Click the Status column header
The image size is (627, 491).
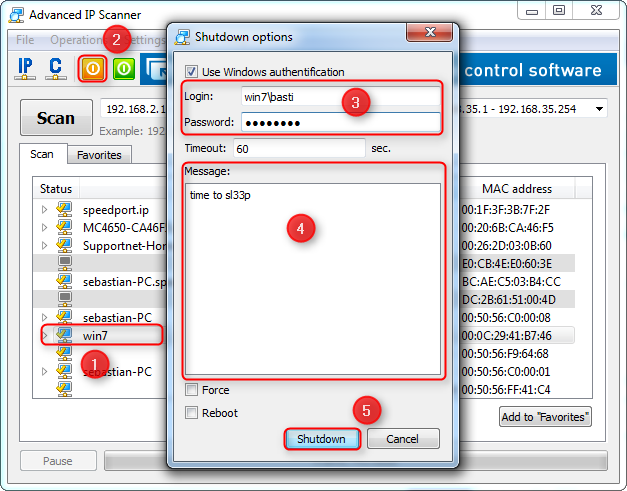(56, 189)
